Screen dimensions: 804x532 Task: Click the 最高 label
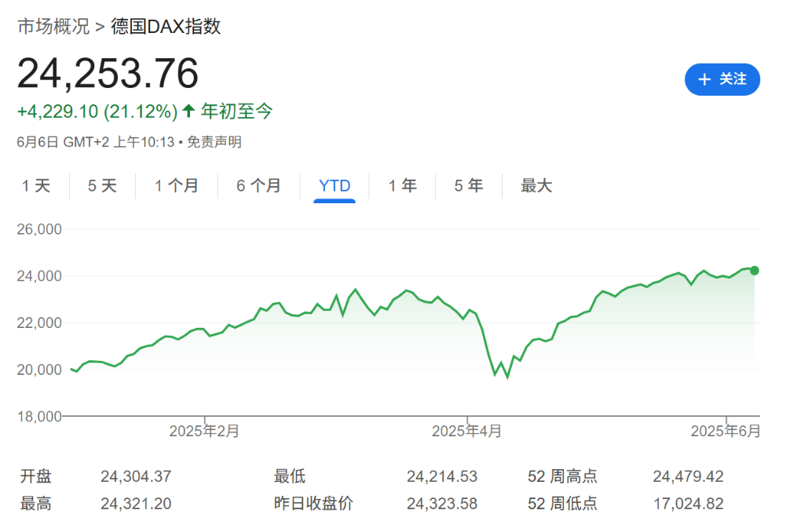click(36, 503)
